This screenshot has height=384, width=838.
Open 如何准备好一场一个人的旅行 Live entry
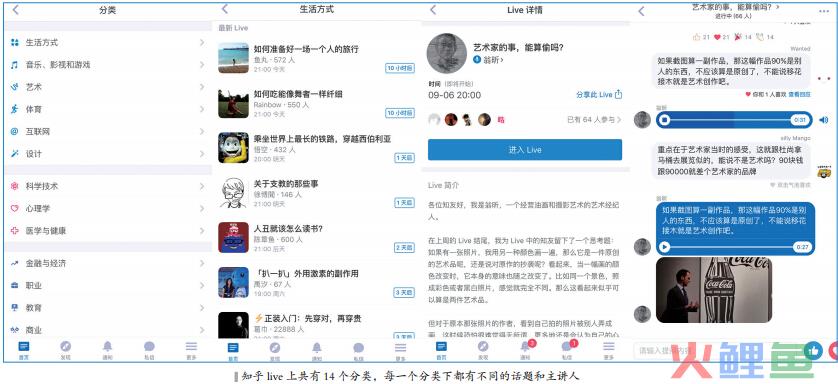[x=315, y=58]
